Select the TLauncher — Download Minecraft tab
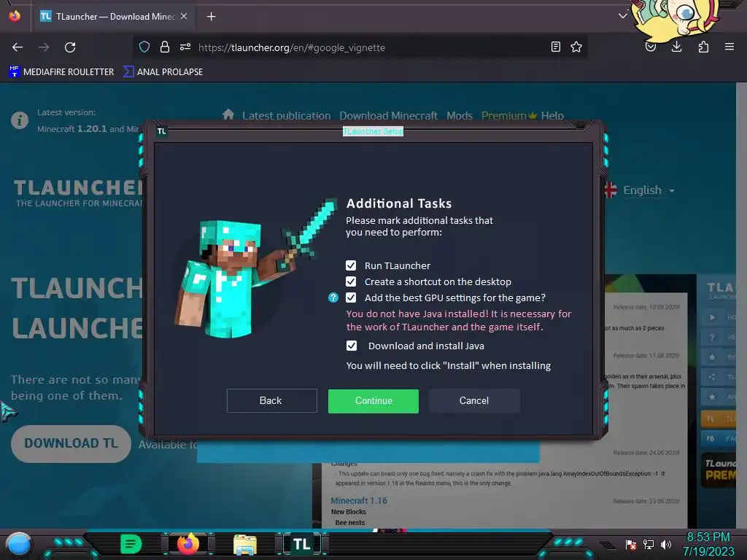747x560 pixels. click(x=114, y=17)
